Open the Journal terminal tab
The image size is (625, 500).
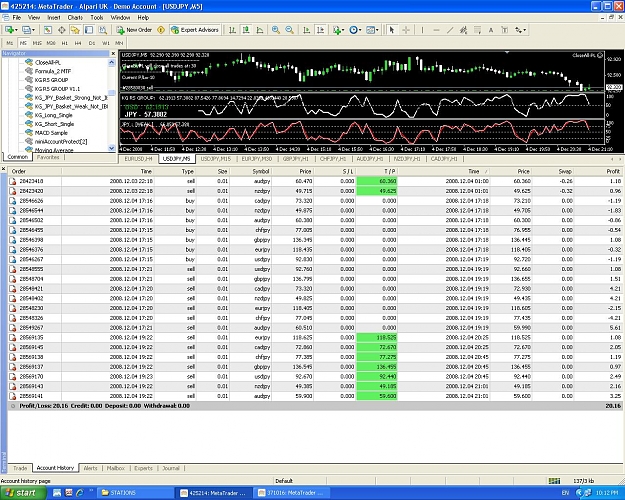tap(171, 468)
